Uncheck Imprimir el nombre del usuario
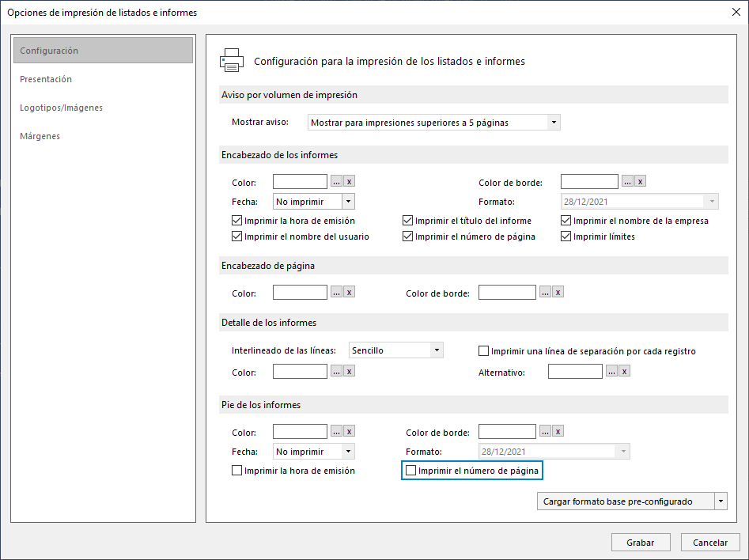Screen dimensions: 749x560 click(236, 236)
